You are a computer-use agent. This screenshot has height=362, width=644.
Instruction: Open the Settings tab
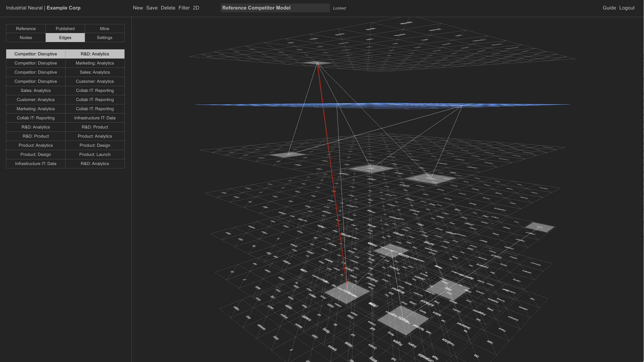[105, 37]
